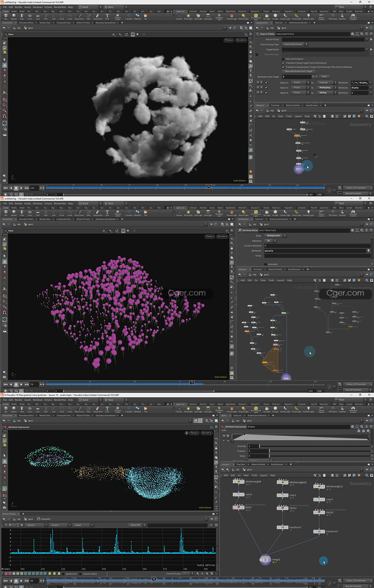Choose the Ambient Light tool in bottom window
Image resolution: width=374 pixels, height=588 pixels.
click(x=309, y=409)
